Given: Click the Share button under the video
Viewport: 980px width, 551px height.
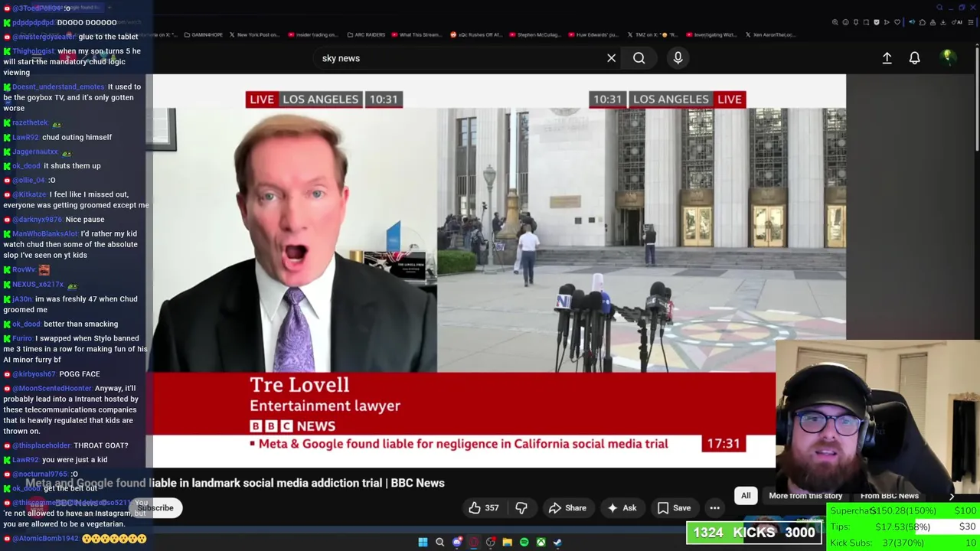Looking at the screenshot, I should click(x=567, y=507).
